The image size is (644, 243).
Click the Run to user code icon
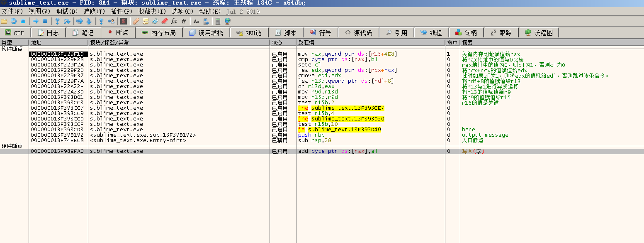pyautogui.click(x=111, y=21)
